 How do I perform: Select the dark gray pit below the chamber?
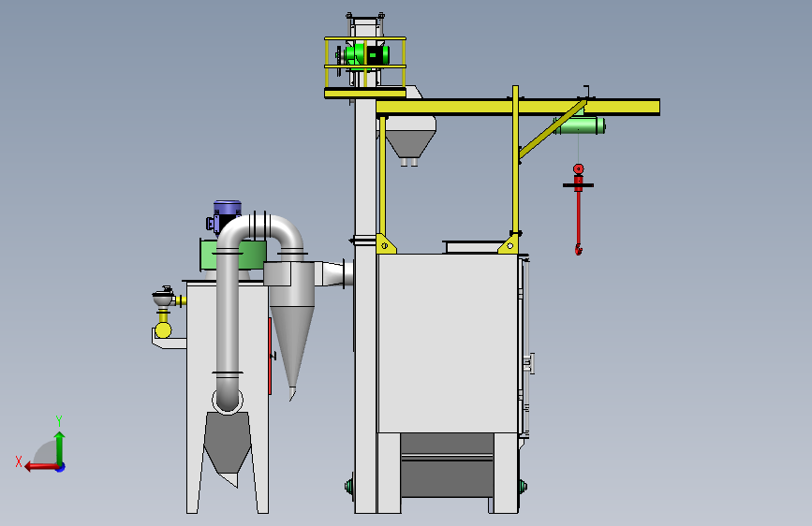(x=447, y=465)
